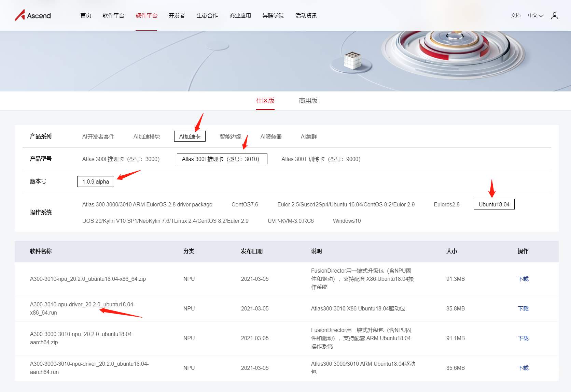Download A300-3000-3010-npu-driver aarch64.run
571x392 pixels.
[x=523, y=368]
